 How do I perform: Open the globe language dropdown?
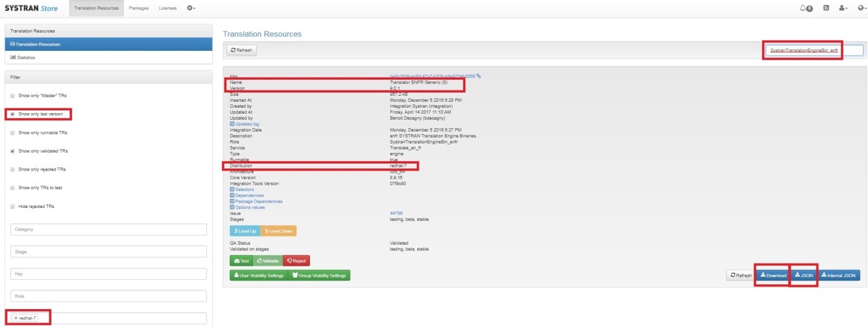click(x=862, y=8)
